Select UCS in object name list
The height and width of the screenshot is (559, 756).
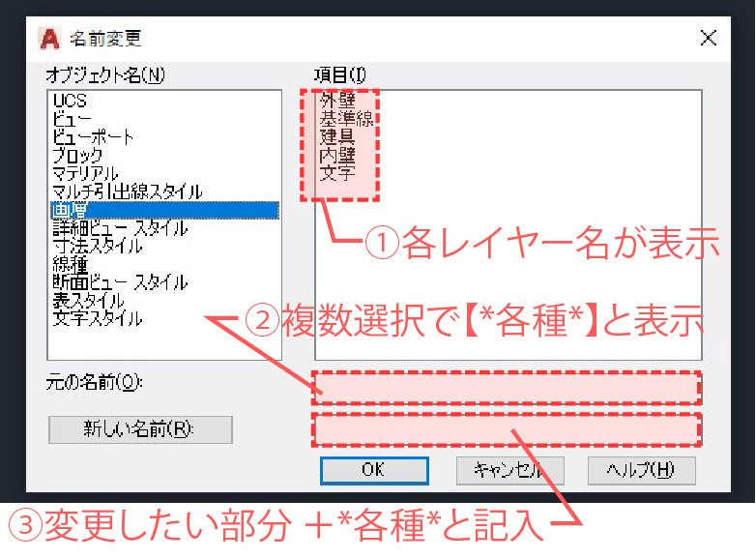point(70,102)
